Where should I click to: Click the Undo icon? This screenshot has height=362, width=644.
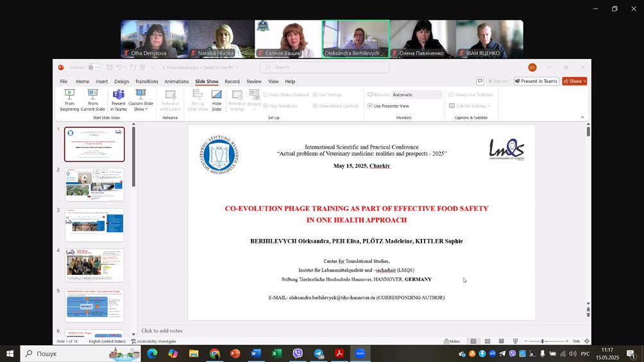(x=119, y=67)
